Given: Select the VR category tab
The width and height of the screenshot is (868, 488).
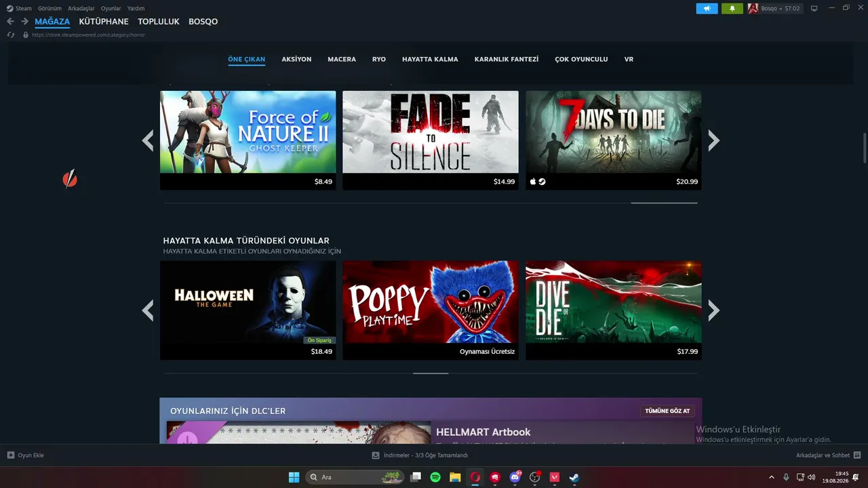Looking at the screenshot, I should pos(629,60).
